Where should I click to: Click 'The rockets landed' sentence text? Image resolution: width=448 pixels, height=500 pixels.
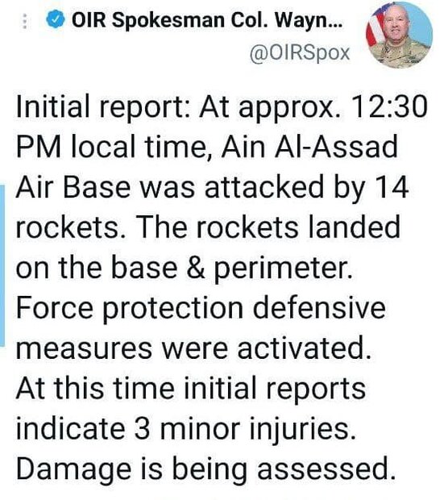[x=268, y=227]
